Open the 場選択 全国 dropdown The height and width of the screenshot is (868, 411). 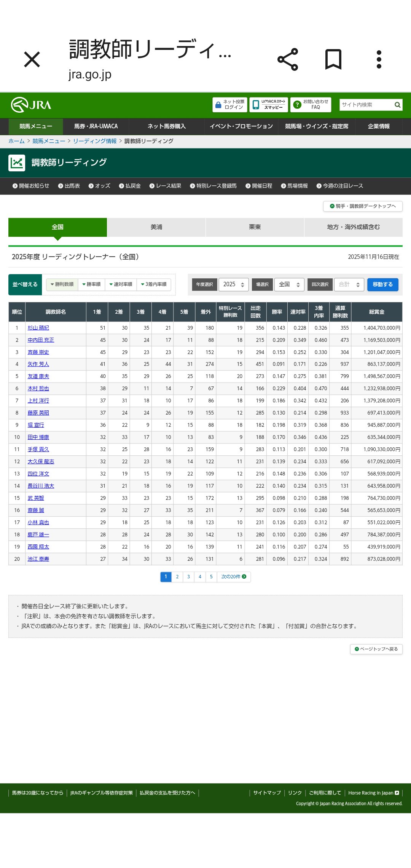click(289, 284)
